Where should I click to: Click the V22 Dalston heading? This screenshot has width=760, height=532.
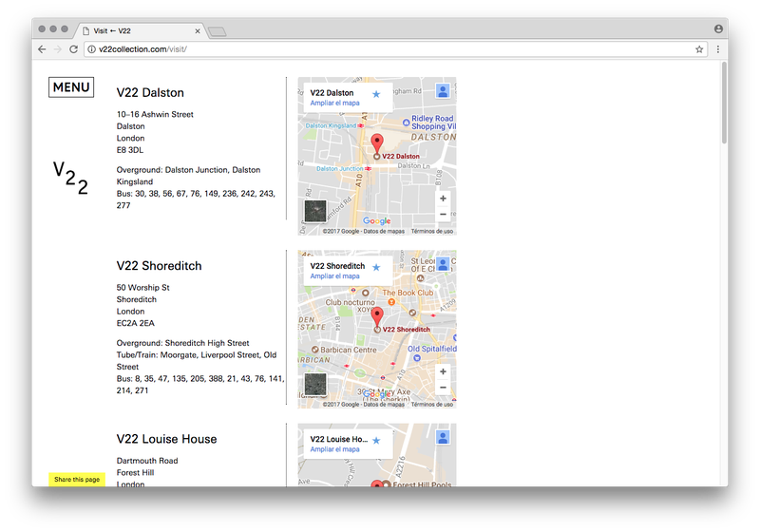(x=150, y=92)
